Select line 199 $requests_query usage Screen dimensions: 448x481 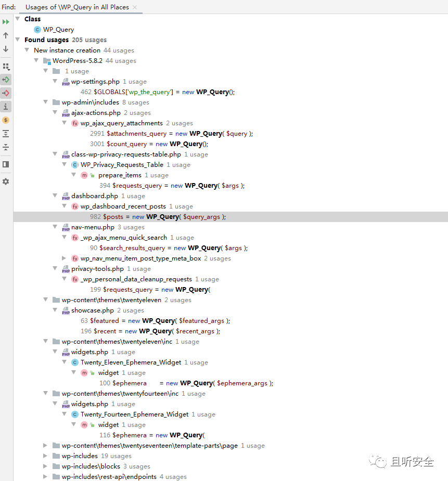point(150,290)
